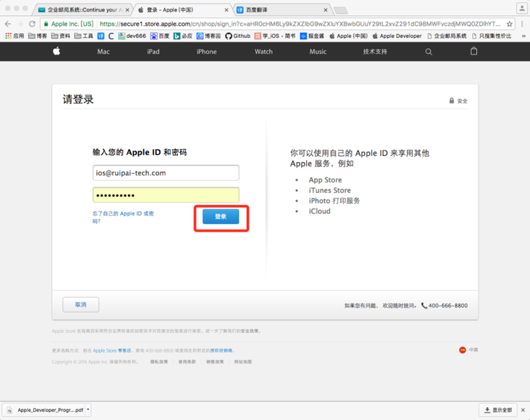Image resolution: width=530 pixels, height=420 pixels.
Task: Open Watch in Apple navigation
Action: 263,51
